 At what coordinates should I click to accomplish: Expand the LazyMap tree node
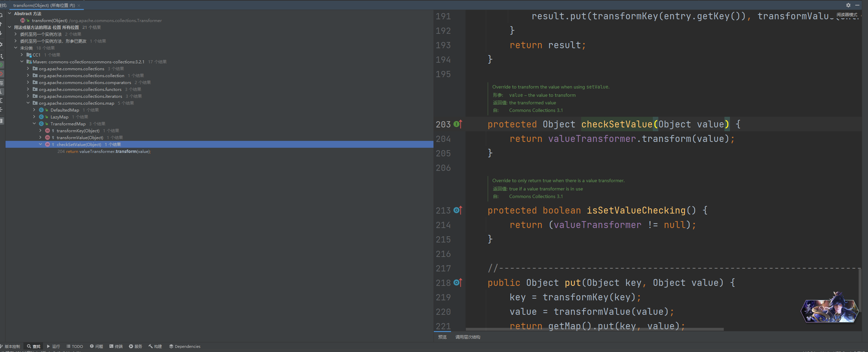coord(34,117)
